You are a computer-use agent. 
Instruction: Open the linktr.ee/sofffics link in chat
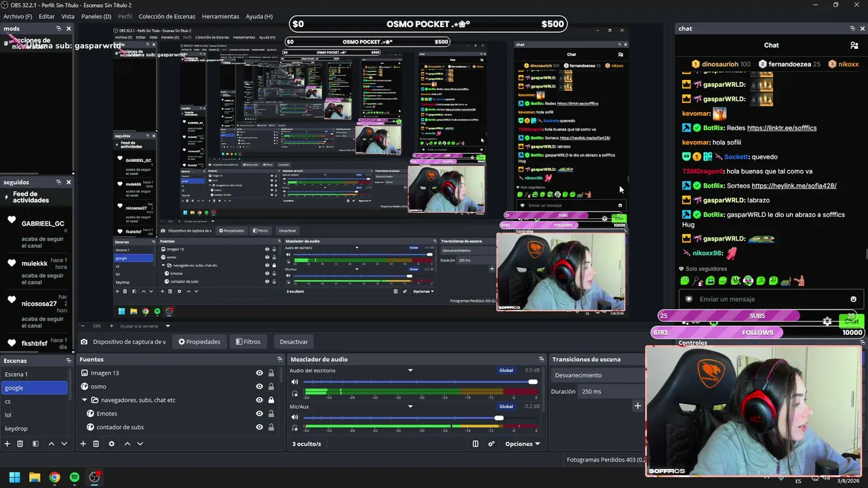[781, 128]
